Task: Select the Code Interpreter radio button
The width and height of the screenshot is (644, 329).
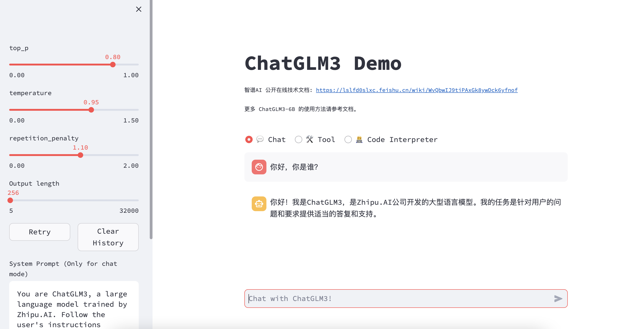Action: click(x=348, y=139)
